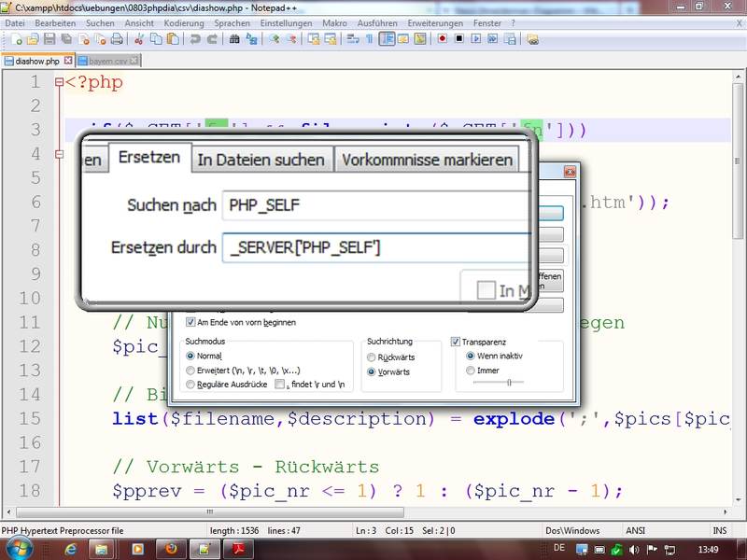Image resolution: width=747 pixels, height=560 pixels.
Task: Switch to the 'In Dateien suchen' tab
Action: (261, 160)
